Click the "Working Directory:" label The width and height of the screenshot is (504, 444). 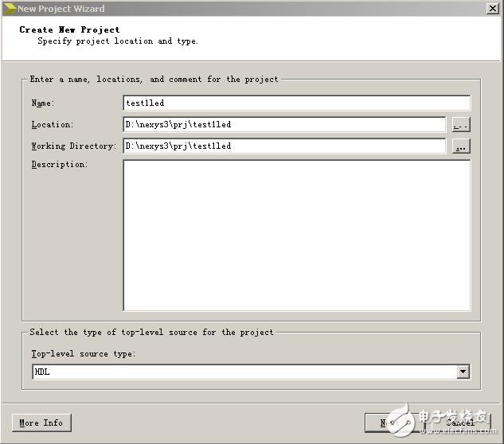73,146
